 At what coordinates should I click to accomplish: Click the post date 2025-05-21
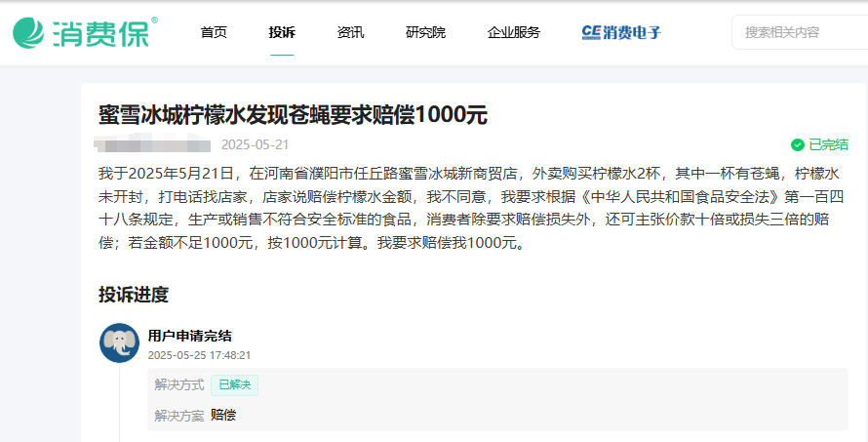(256, 145)
